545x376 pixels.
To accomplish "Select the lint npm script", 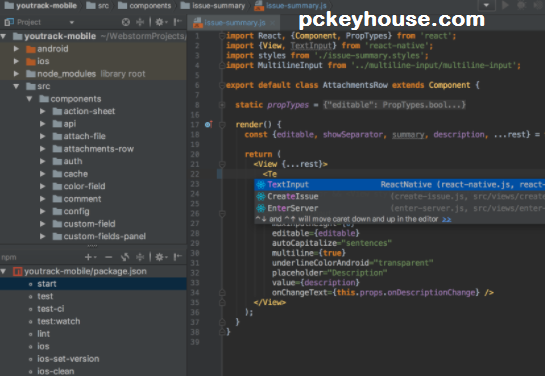I will tap(93, 334).
